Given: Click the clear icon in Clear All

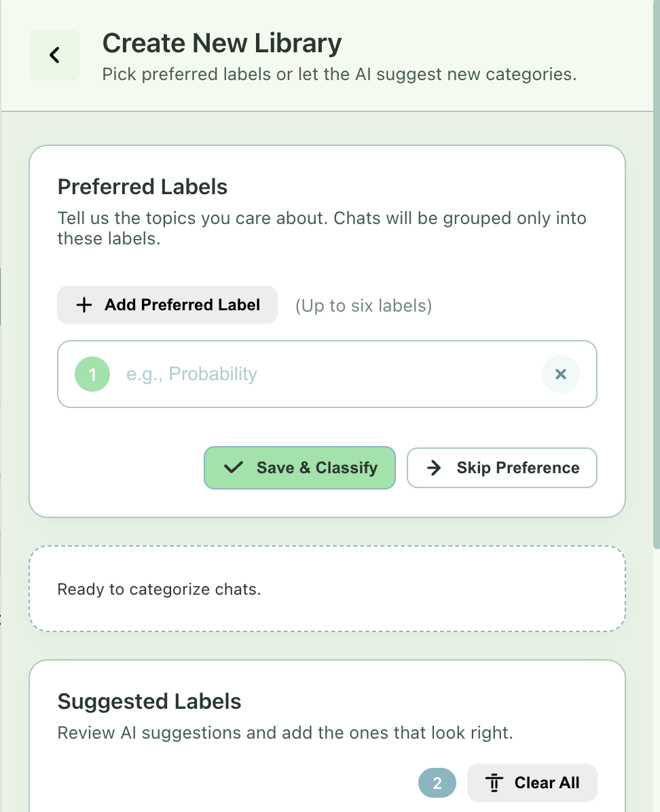Looking at the screenshot, I should [494, 783].
